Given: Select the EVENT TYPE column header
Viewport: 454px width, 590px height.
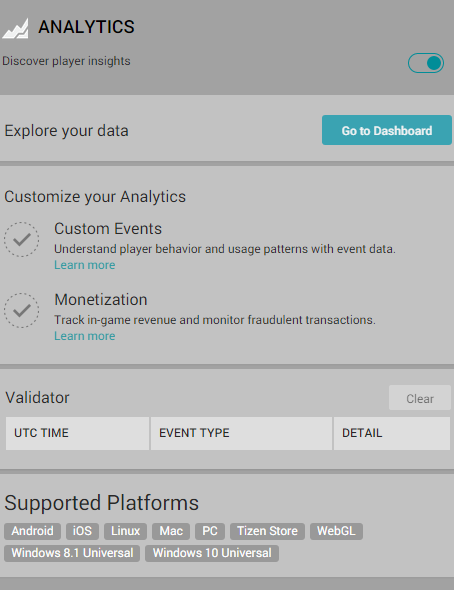Looking at the screenshot, I should tap(241, 433).
